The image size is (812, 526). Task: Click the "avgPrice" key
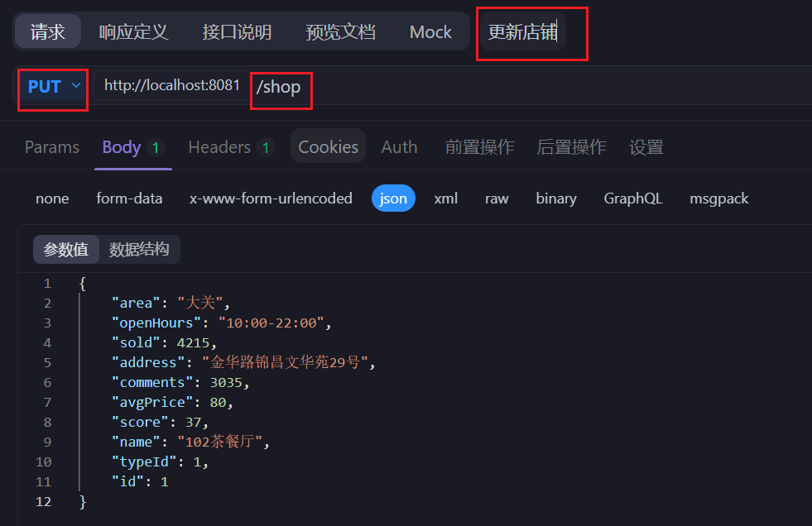(152, 402)
